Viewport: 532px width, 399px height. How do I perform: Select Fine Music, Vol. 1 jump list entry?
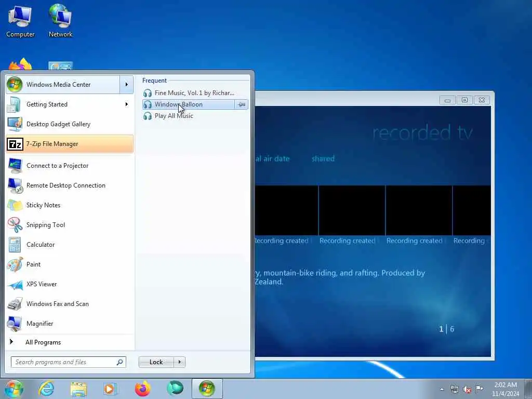tap(194, 93)
